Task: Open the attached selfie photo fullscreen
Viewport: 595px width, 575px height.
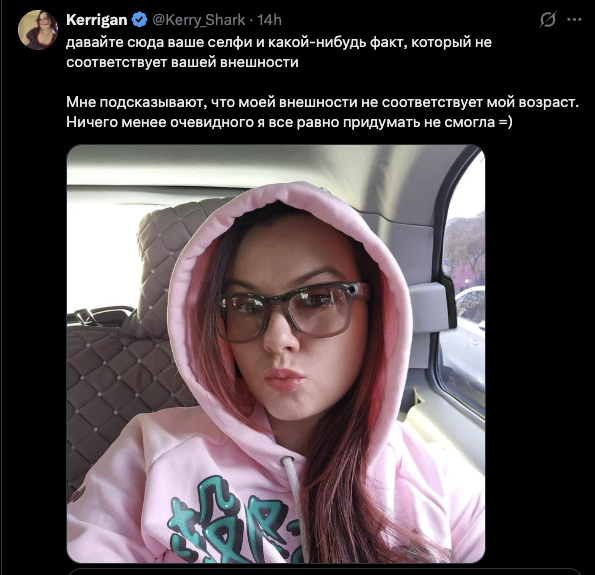Action: [x=276, y=353]
